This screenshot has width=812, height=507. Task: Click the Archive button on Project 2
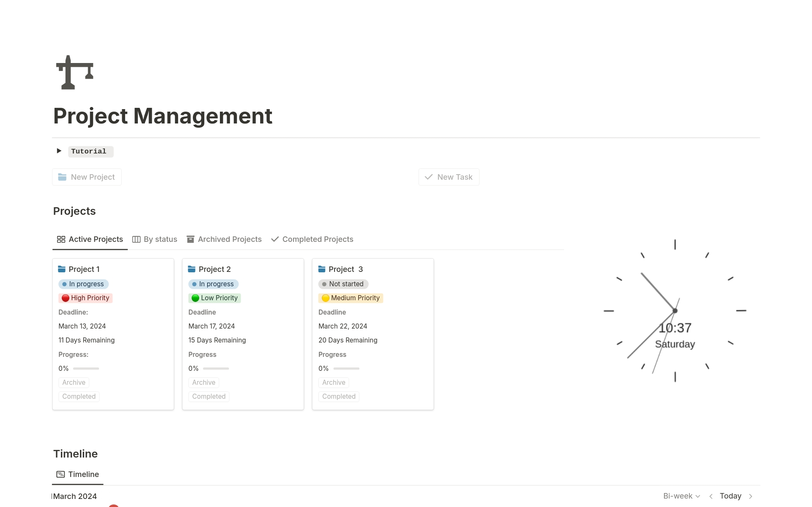coord(203,382)
